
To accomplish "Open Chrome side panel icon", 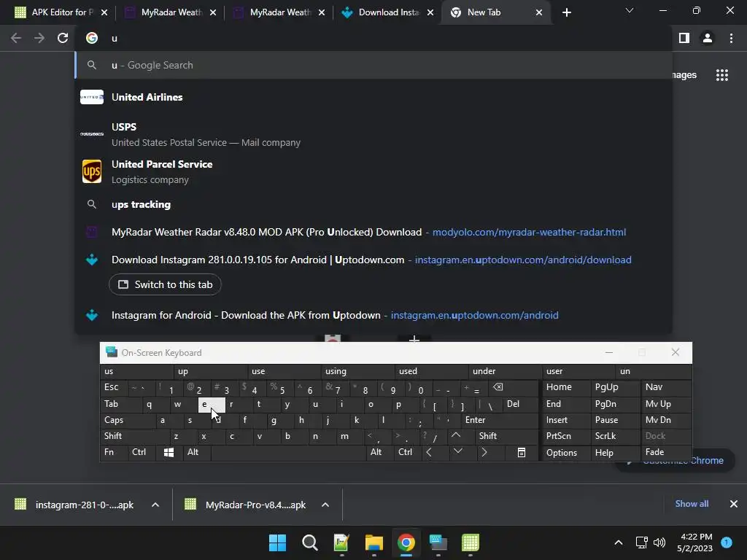I will click(684, 38).
